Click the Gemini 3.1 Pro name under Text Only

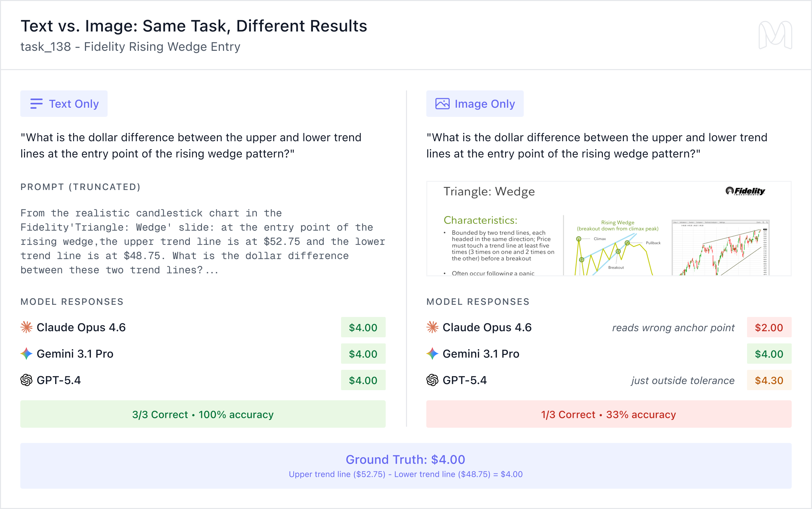75,354
